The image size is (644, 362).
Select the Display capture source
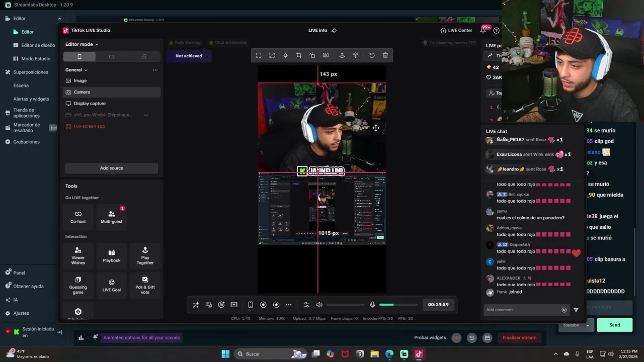pos(111,104)
